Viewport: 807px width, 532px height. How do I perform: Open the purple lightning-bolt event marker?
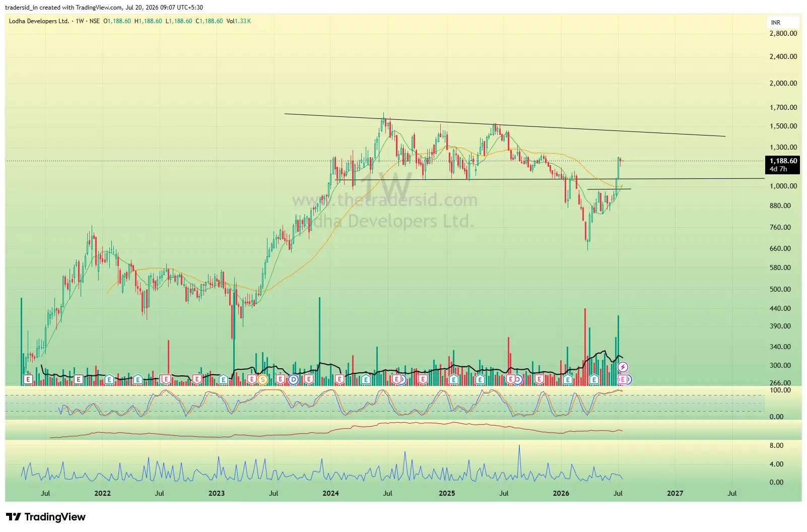click(623, 367)
